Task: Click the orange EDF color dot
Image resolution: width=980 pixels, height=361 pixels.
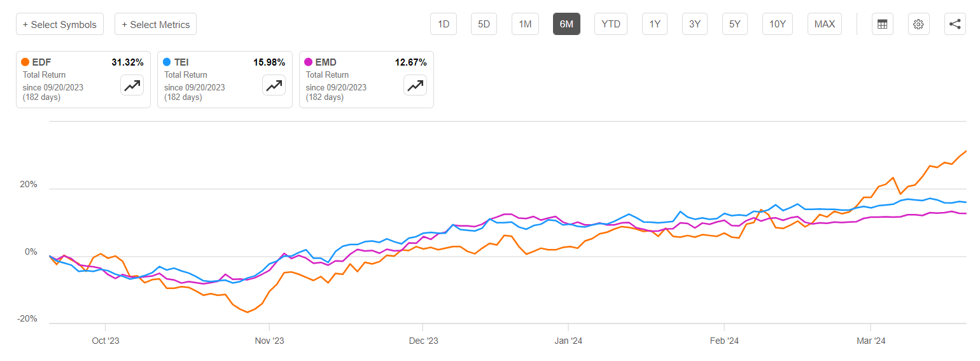Action: [25, 62]
